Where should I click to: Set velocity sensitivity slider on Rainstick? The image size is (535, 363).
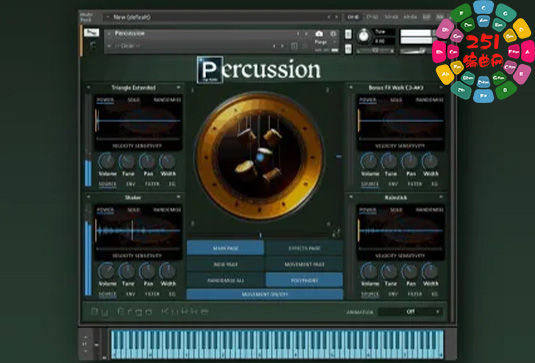401,249
